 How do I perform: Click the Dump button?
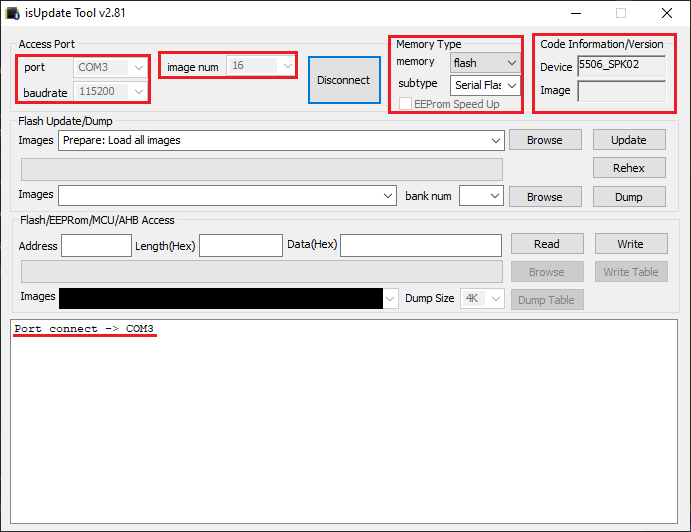629,197
